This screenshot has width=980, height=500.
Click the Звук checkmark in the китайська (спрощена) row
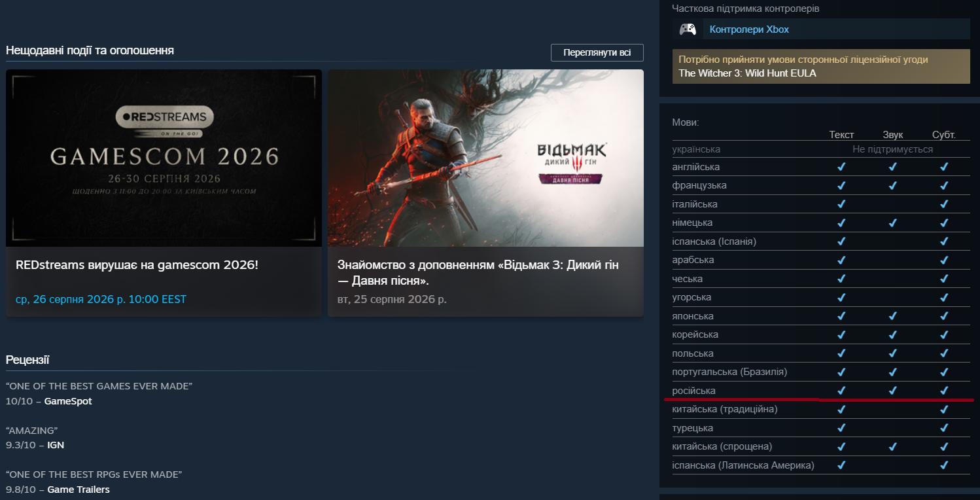(x=892, y=446)
